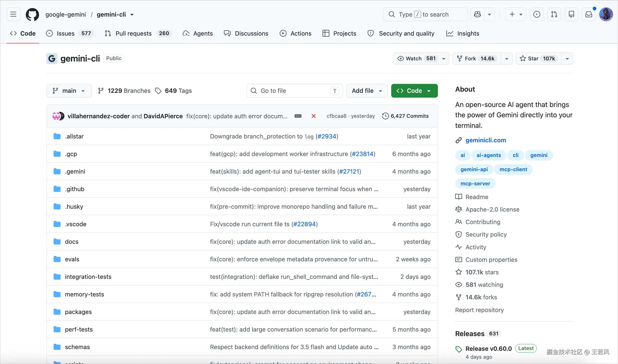
Task: Click the ai-agents topic tag
Action: (488, 155)
